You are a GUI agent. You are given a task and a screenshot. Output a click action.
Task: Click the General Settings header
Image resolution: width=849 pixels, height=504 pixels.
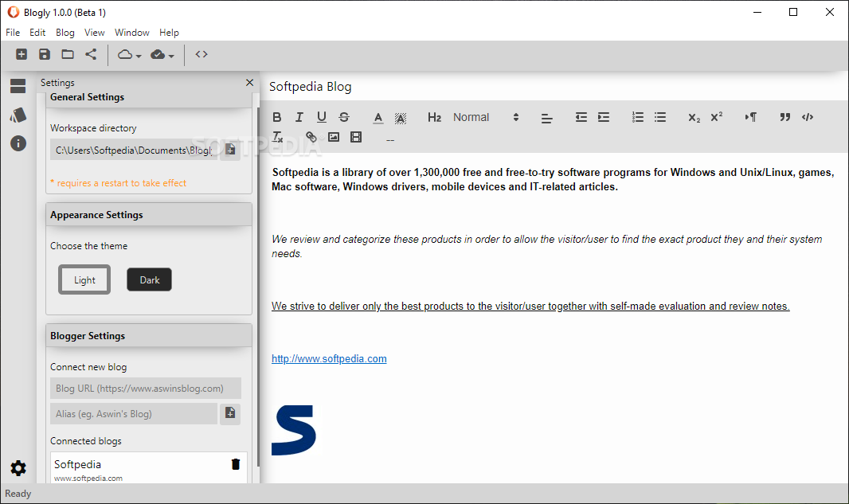click(x=149, y=97)
